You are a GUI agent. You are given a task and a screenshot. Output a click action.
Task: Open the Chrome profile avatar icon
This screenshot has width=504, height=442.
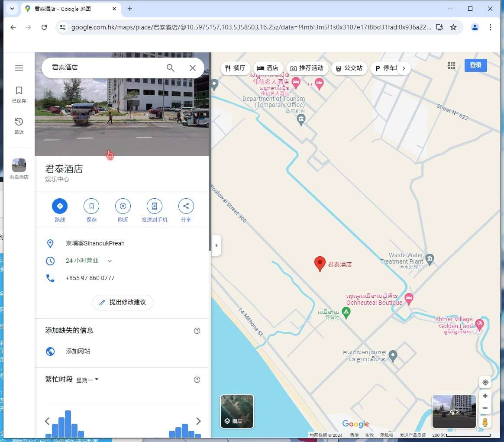click(x=475, y=27)
